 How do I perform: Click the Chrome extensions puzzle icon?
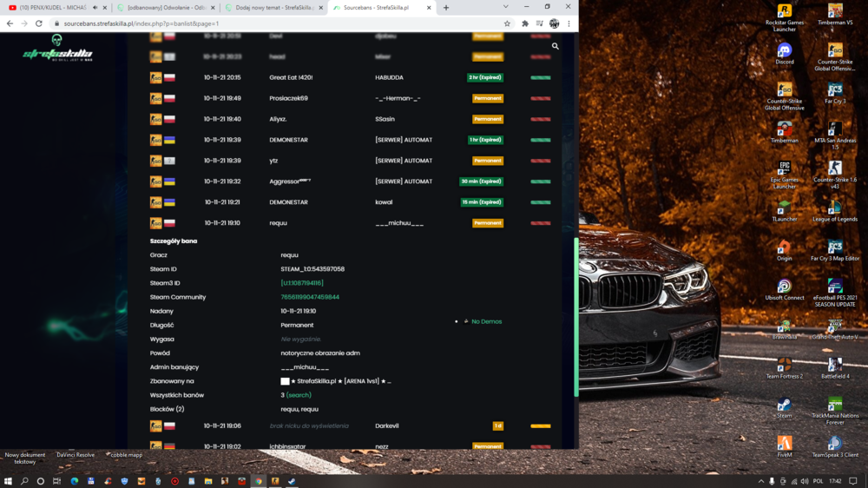tap(525, 23)
